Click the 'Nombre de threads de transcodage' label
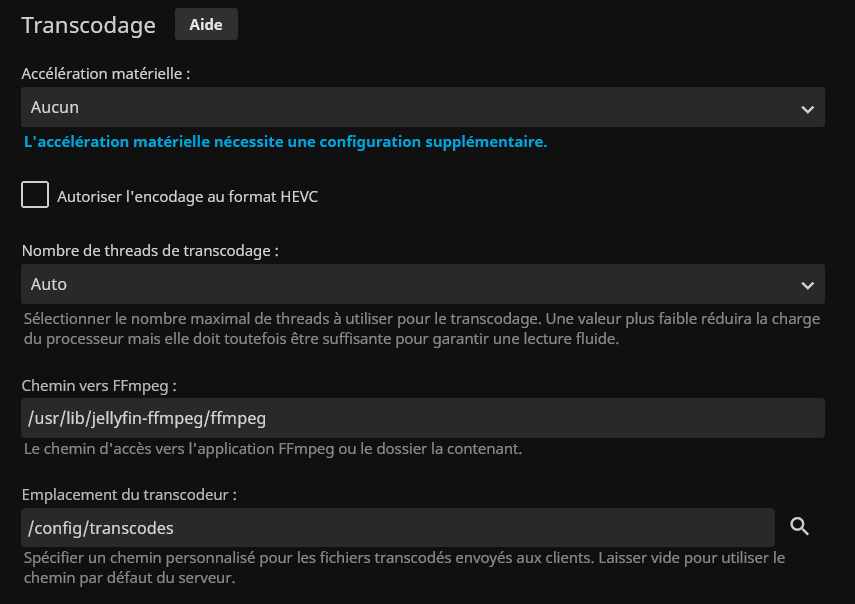This screenshot has height=604, width=855. pos(150,251)
